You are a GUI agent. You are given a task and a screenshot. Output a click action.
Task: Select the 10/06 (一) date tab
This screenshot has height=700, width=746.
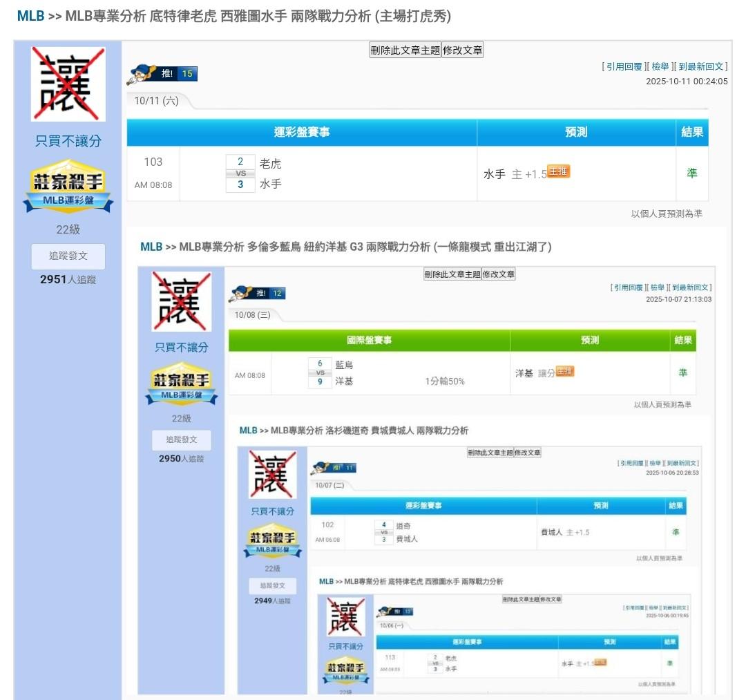click(392, 625)
